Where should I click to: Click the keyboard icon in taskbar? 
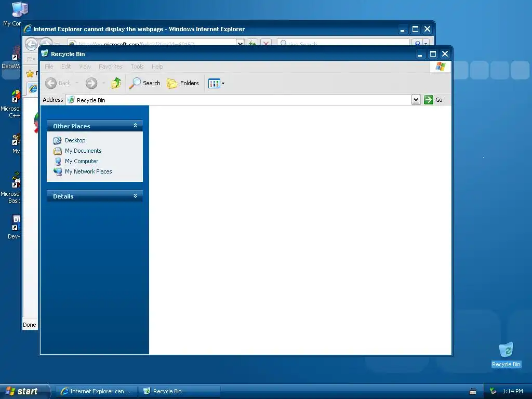pyautogui.click(x=473, y=392)
